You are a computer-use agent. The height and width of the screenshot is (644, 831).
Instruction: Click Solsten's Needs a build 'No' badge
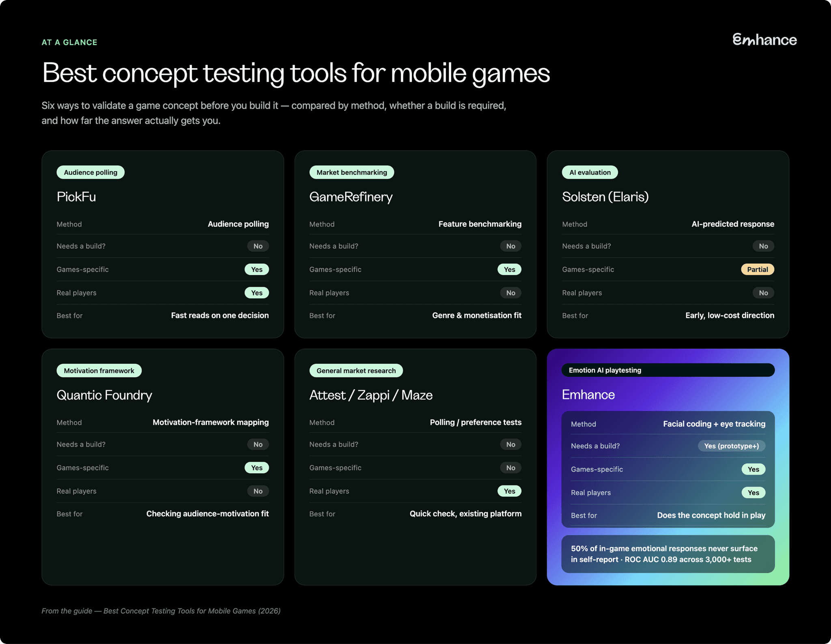point(764,246)
